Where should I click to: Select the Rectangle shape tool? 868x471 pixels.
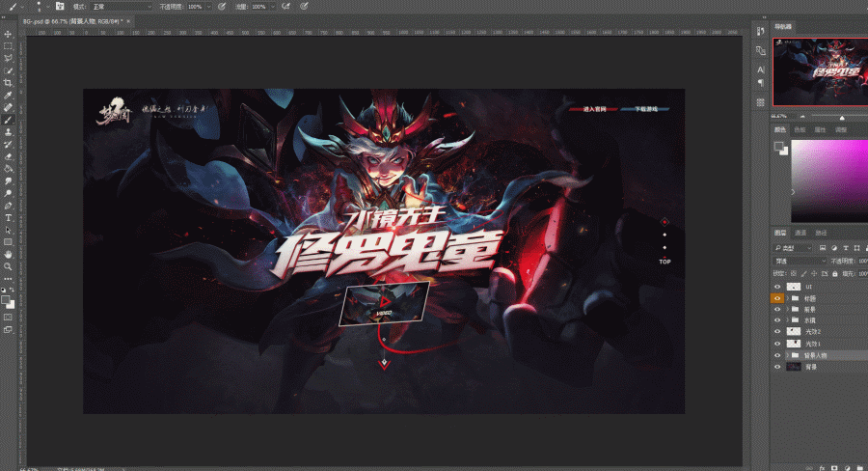(x=8, y=242)
